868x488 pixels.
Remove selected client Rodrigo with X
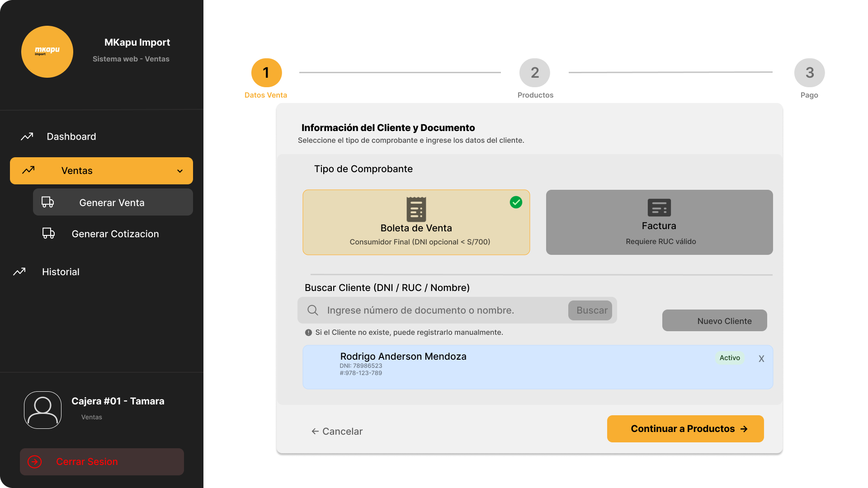pos(761,359)
